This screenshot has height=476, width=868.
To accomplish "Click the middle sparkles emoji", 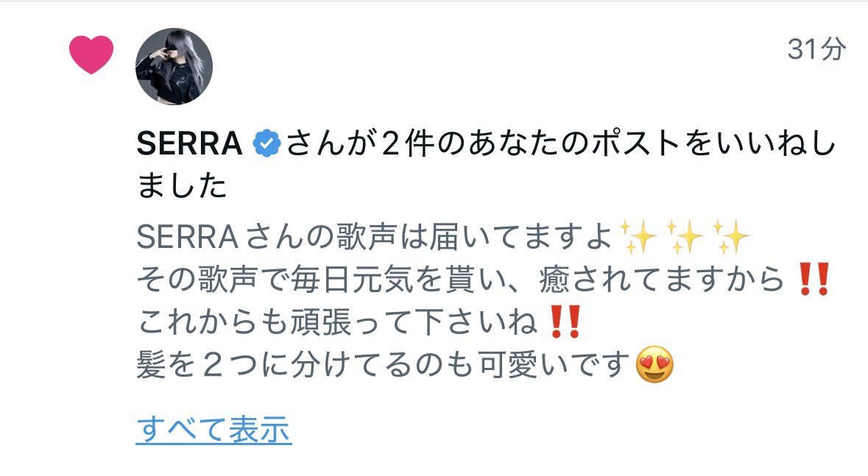I will [x=684, y=236].
